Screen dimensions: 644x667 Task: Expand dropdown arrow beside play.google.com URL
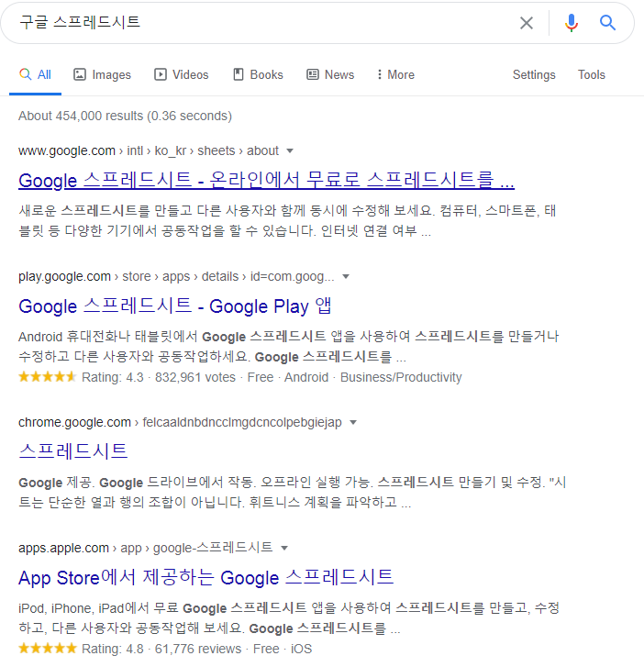tap(346, 277)
